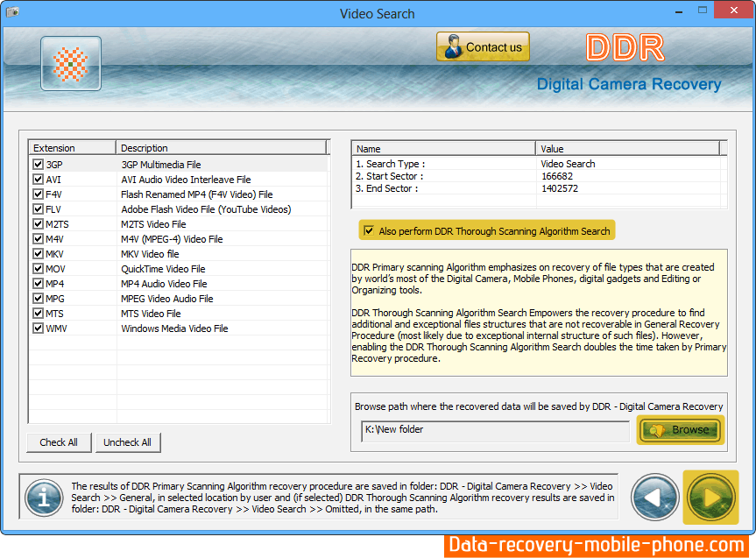Click the green forward arrow button
The height and width of the screenshot is (558, 756).
(x=710, y=498)
